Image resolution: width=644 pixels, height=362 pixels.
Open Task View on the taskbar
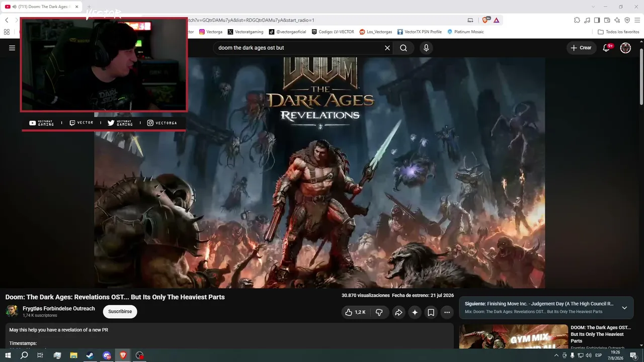[40, 355]
